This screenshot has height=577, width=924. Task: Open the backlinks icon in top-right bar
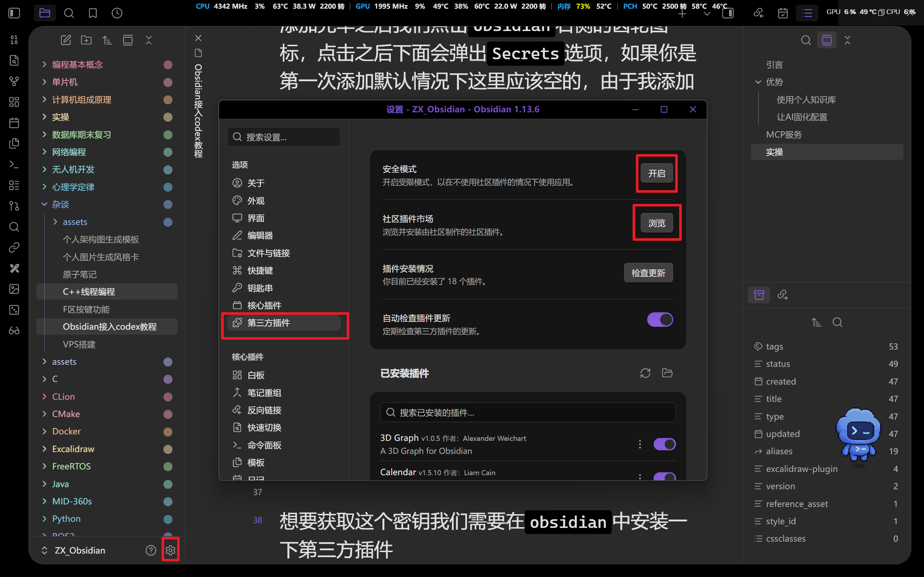(759, 13)
